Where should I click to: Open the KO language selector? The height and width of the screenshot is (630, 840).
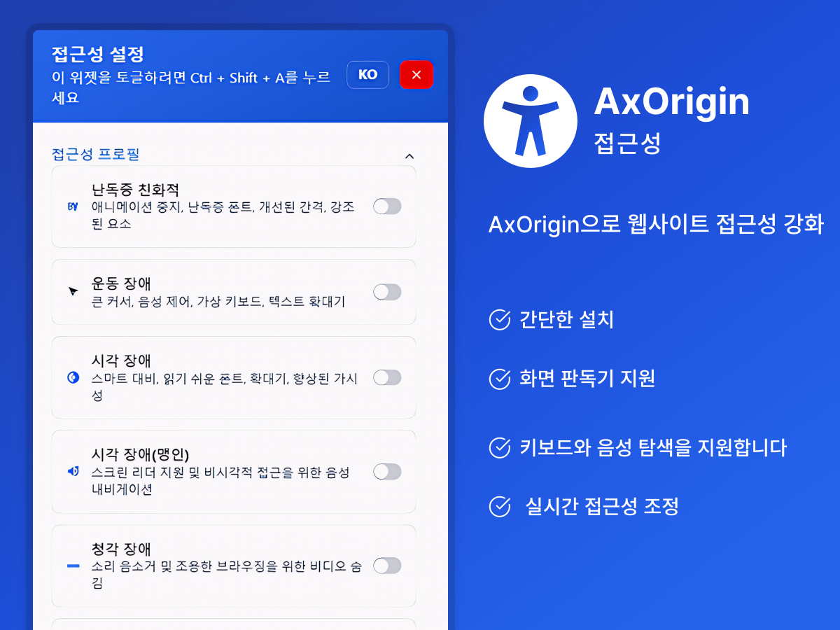(x=367, y=75)
